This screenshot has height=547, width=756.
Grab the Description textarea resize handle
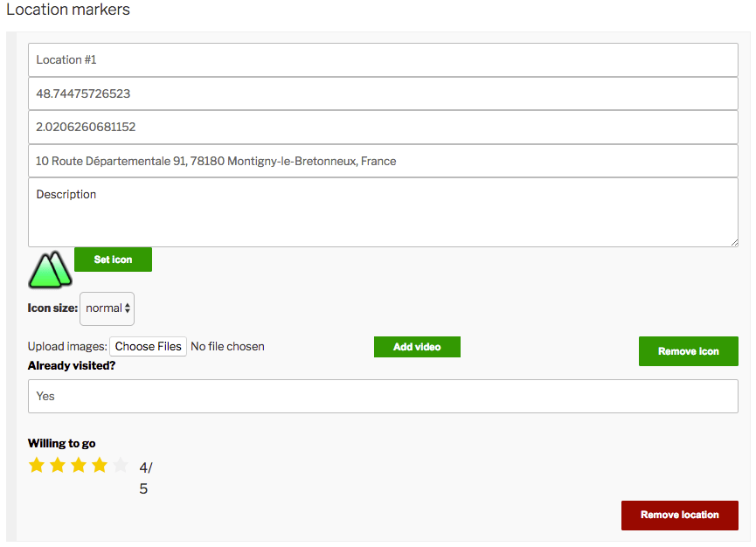click(733, 242)
